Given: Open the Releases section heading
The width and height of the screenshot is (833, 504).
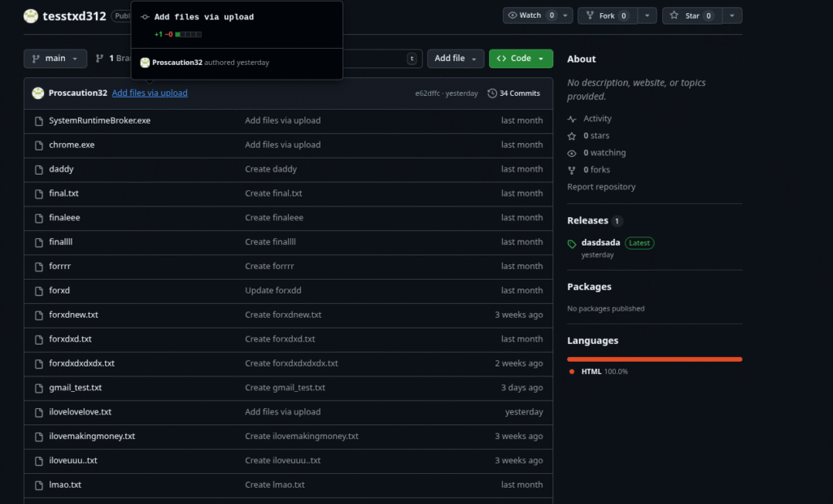Looking at the screenshot, I should coord(587,220).
